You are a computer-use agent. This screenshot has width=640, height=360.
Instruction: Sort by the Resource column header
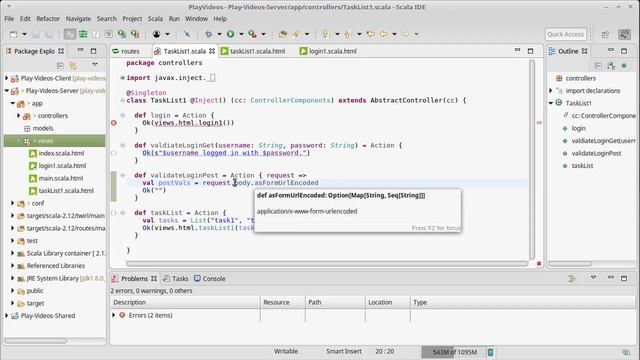[282, 302]
